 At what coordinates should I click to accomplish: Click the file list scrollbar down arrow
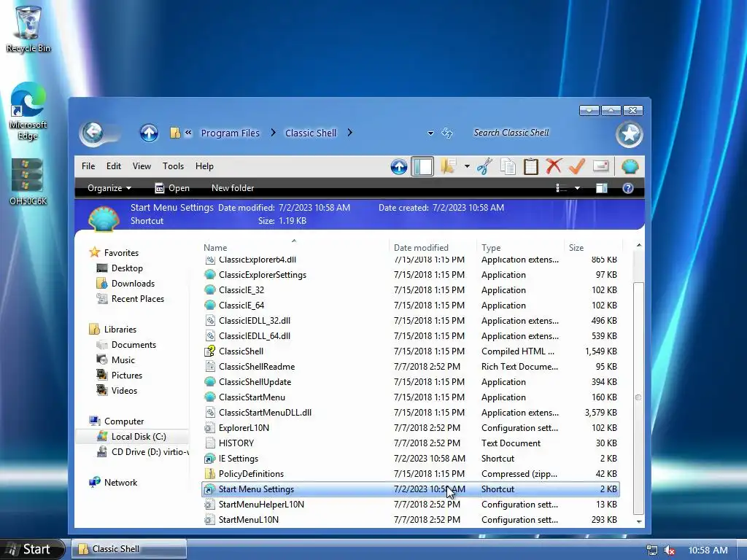[639, 522]
